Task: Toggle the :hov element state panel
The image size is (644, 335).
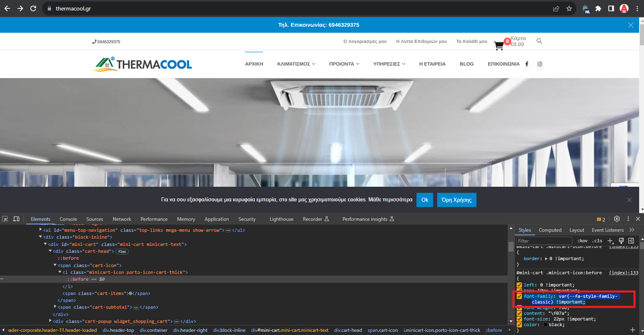Action: click(x=582, y=241)
